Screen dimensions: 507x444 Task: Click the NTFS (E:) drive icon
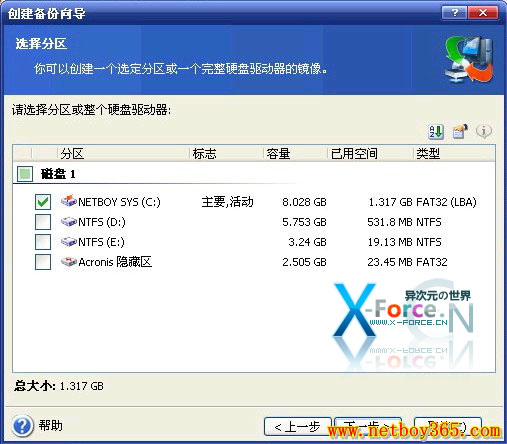coord(69,242)
